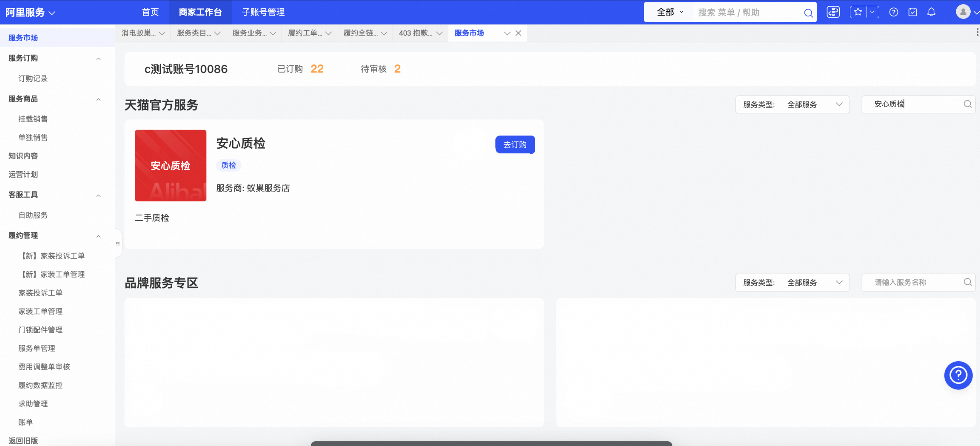Open 服务类型 dropdown under 天猫官方服务
This screenshot has width=980, height=446.
[x=792, y=104]
